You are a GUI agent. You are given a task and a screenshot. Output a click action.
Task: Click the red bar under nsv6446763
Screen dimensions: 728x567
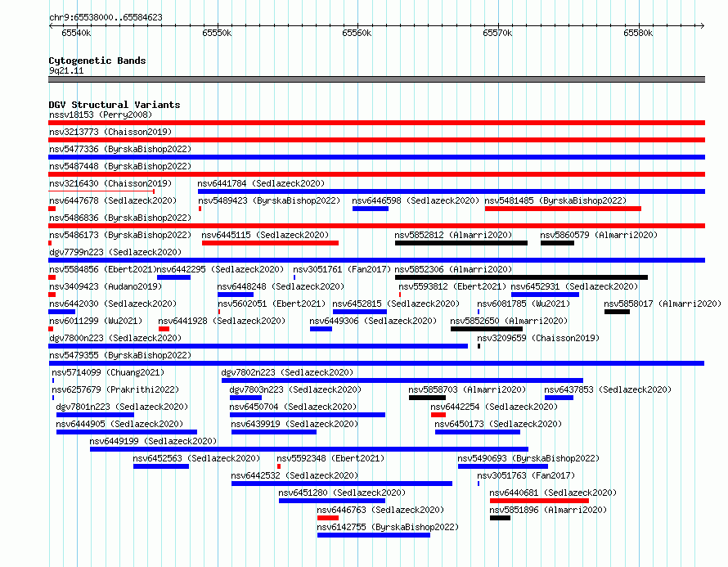(328, 518)
